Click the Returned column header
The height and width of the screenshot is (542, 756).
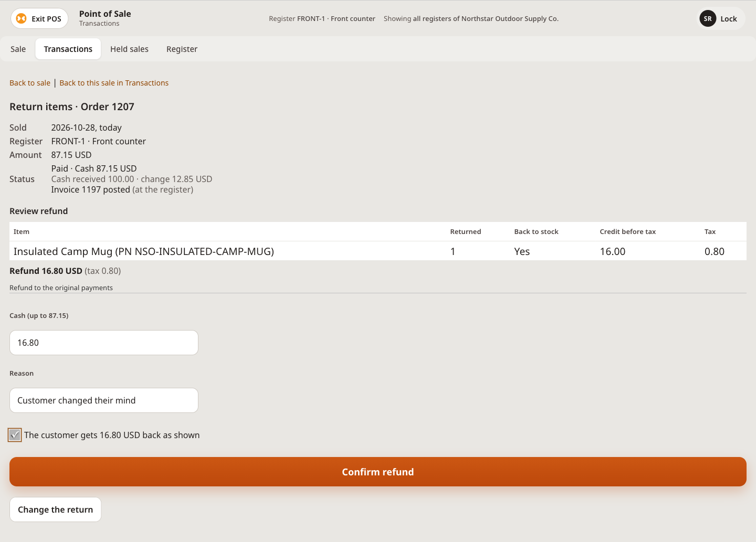point(466,232)
